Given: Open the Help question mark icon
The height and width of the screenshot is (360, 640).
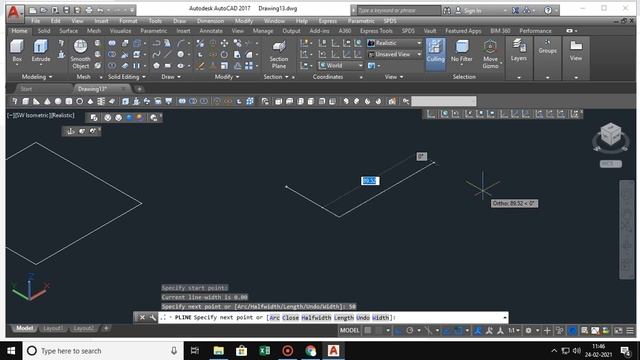Looking at the screenshot, I should click(548, 10).
